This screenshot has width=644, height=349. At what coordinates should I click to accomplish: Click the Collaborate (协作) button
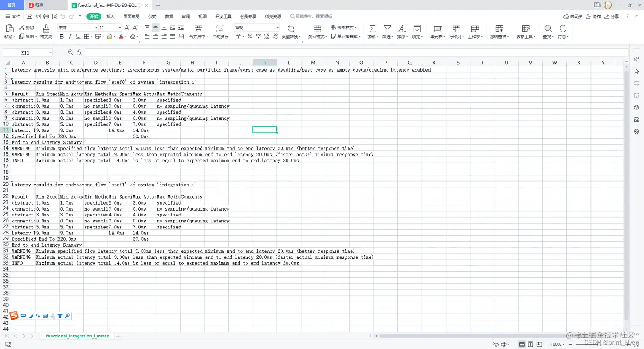593,17
